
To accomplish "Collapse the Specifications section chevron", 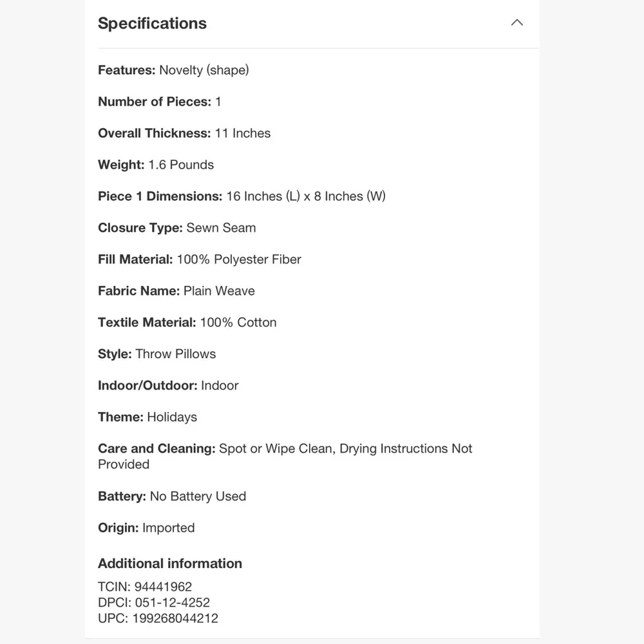I will 516,23.
